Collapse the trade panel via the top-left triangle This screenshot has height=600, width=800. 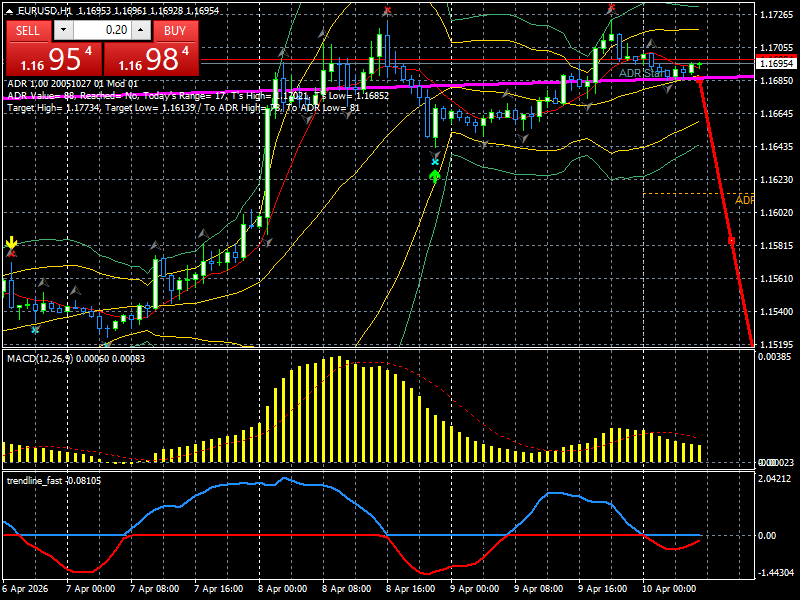(x=9, y=10)
